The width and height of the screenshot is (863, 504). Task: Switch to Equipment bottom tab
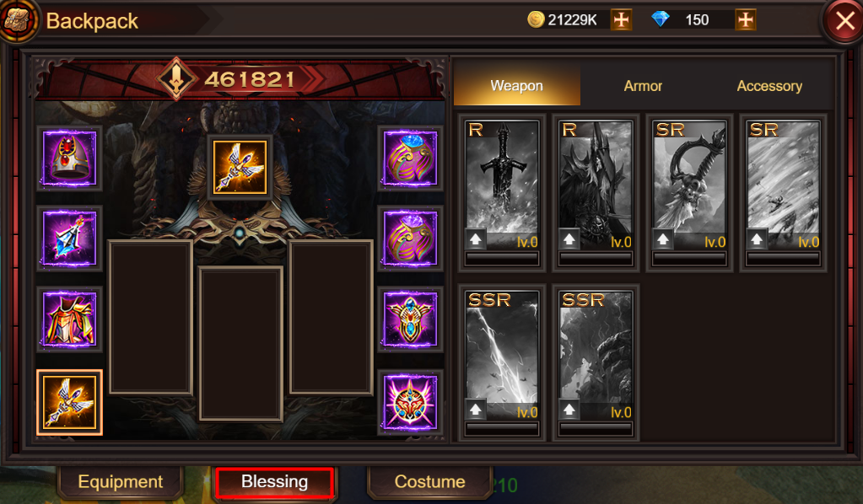tap(121, 482)
